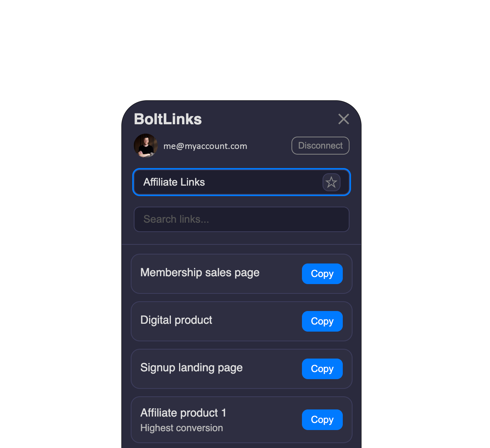Click the BoltLinks heading

click(x=168, y=119)
